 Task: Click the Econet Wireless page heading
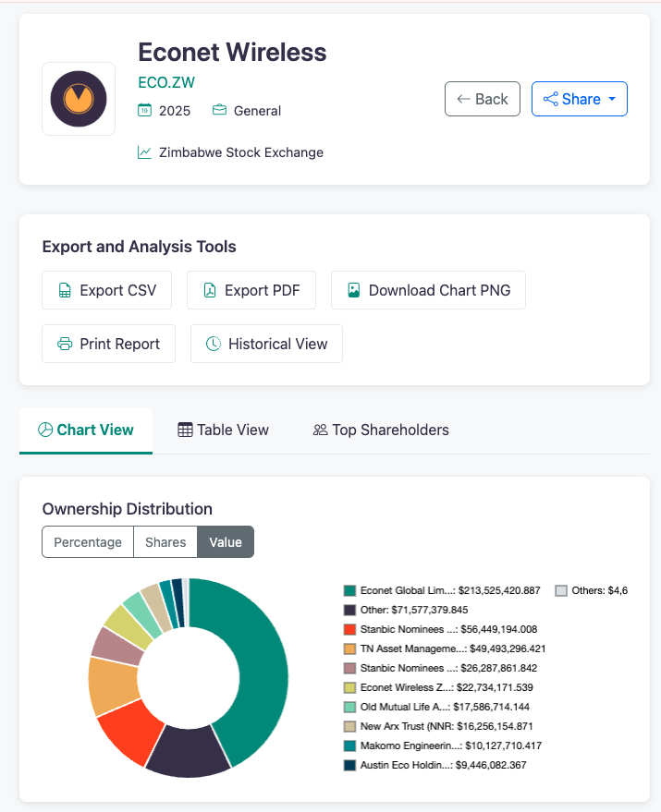(x=232, y=52)
